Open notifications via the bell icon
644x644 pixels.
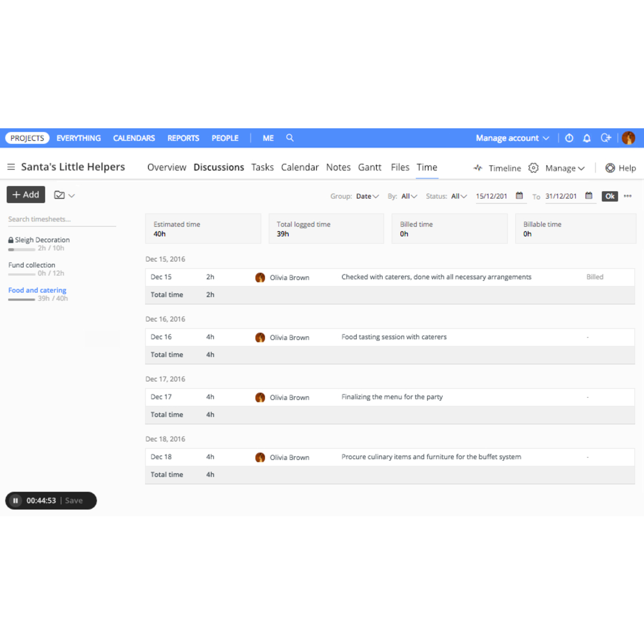(587, 138)
